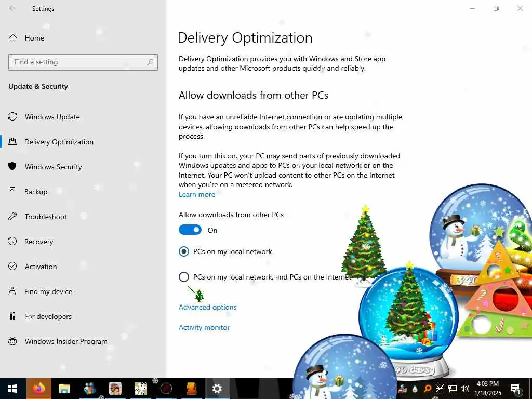Click the Delivery Optimization sidebar icon
Viewport: 532px width, 399px height.
coord(12,141)
